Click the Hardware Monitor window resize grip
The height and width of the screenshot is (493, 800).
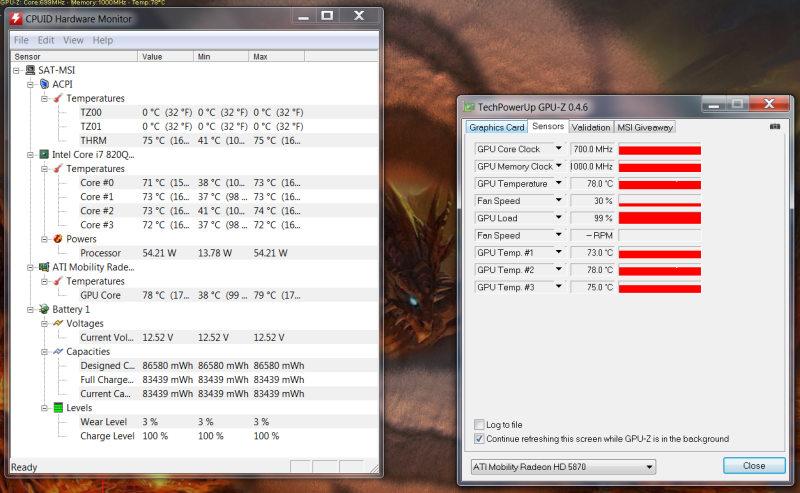pos(374,468)
